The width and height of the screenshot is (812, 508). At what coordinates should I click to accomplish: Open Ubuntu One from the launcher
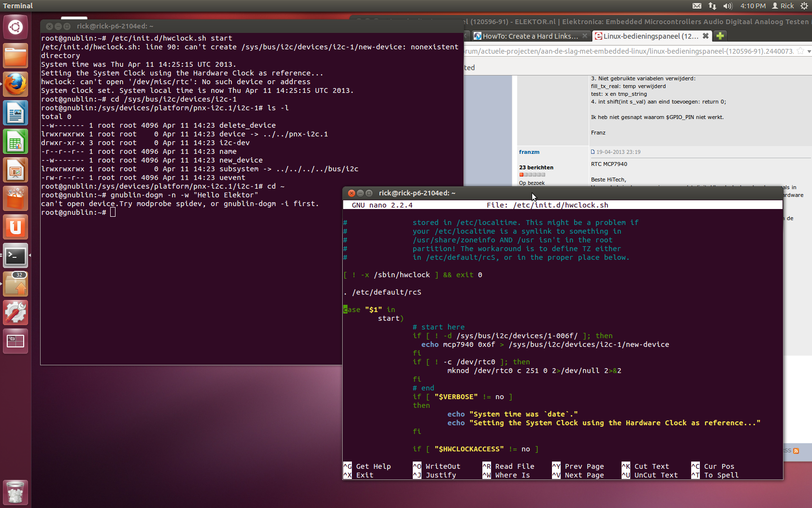pos(15,227)
